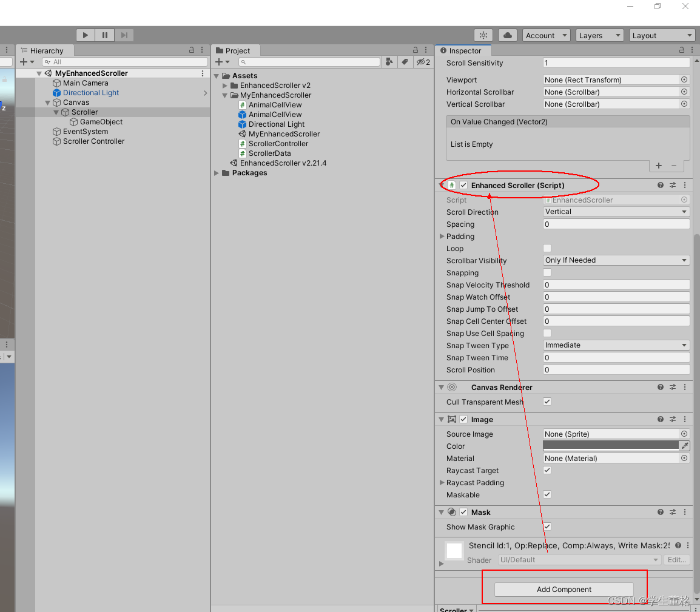Expand the Packages folder in the Project panel
The height and width of the screenshot is (612, 700).
[217, 173]
